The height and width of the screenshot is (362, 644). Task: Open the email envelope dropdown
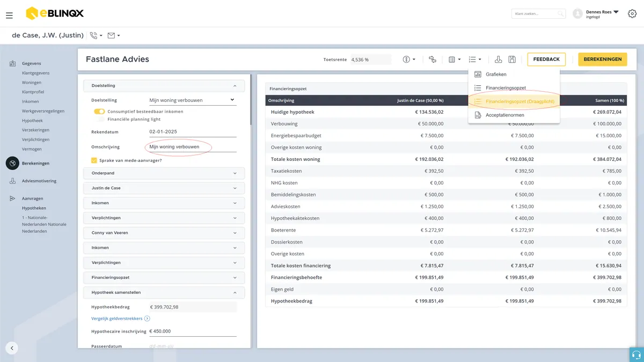point(114,35)
